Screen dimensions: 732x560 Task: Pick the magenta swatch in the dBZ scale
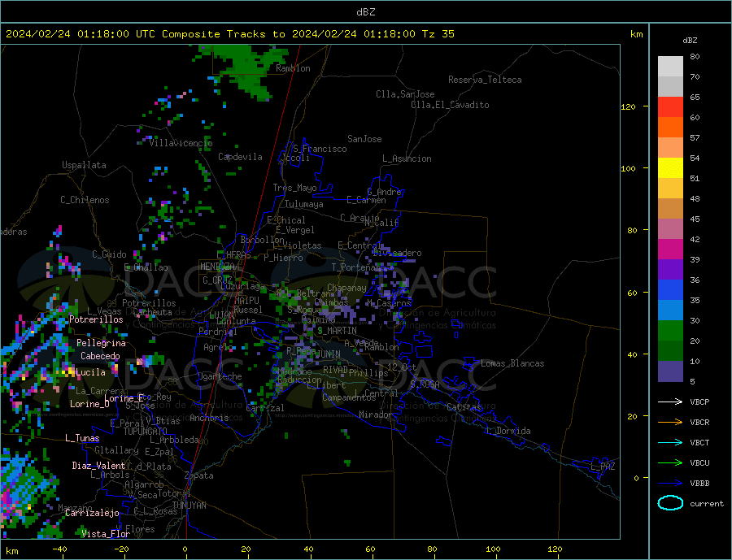[x=670, y=250]
